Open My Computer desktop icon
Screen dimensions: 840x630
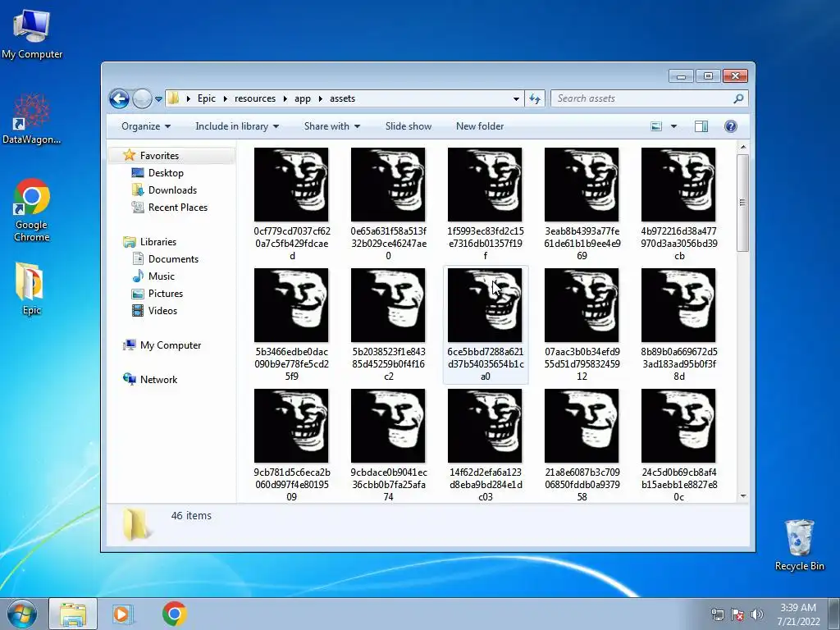pos(32,33)
